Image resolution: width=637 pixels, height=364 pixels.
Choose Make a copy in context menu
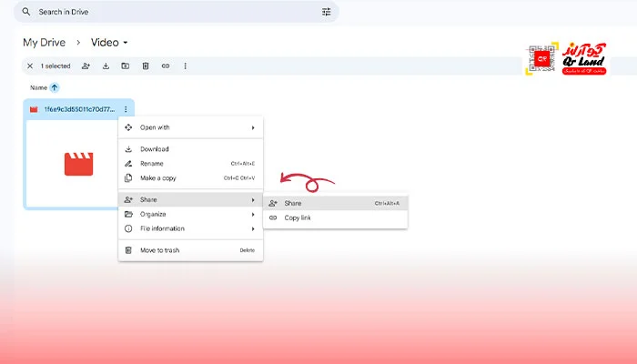coord(158,177)
